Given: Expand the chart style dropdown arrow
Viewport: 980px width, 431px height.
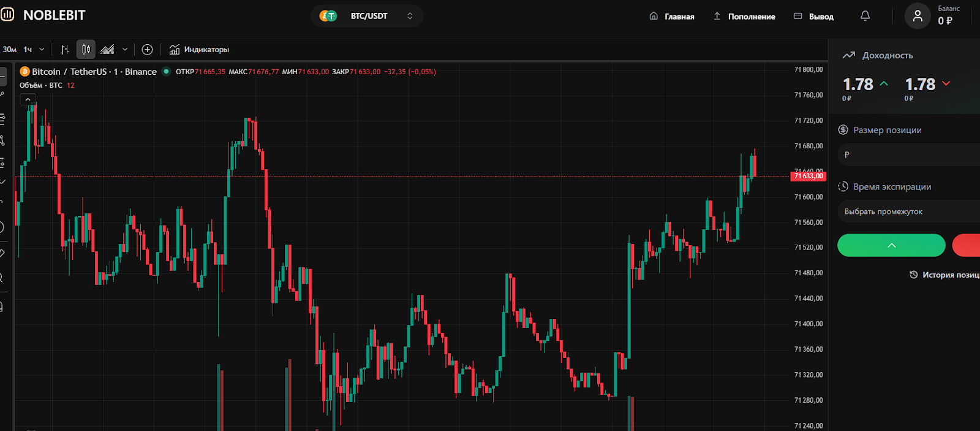Looking at the screenshot, I should coord(125,50).
